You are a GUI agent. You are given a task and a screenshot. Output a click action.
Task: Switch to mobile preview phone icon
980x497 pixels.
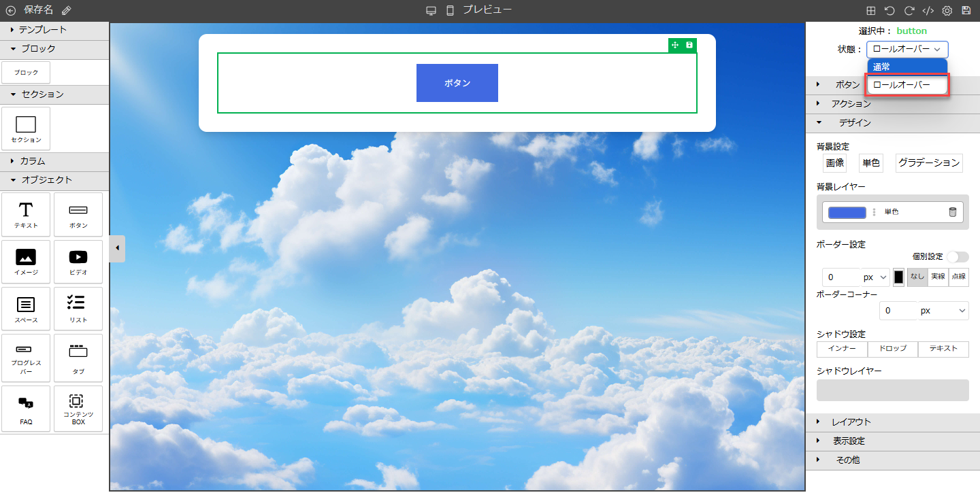(450, 11)
